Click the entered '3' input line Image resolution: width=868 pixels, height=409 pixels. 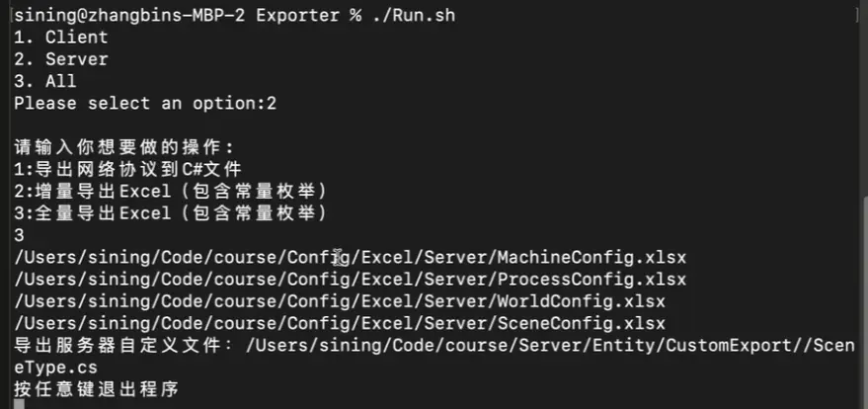point(20,236)
